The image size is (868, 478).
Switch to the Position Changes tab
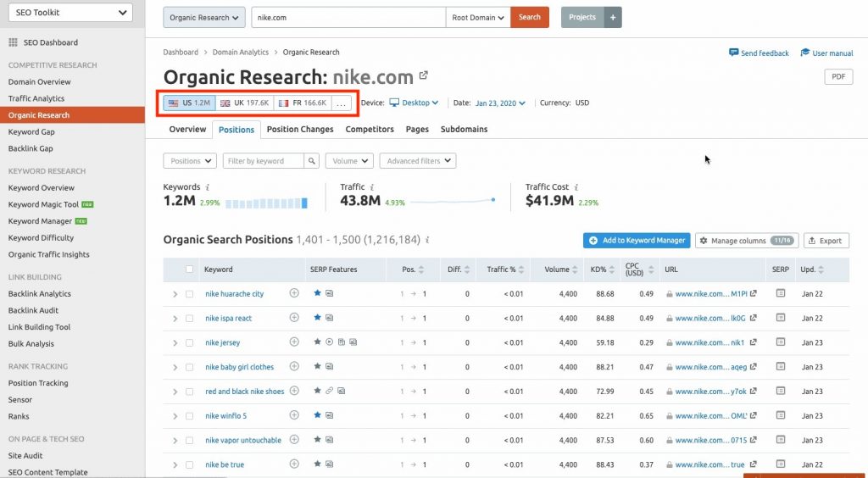pos(300,129)
